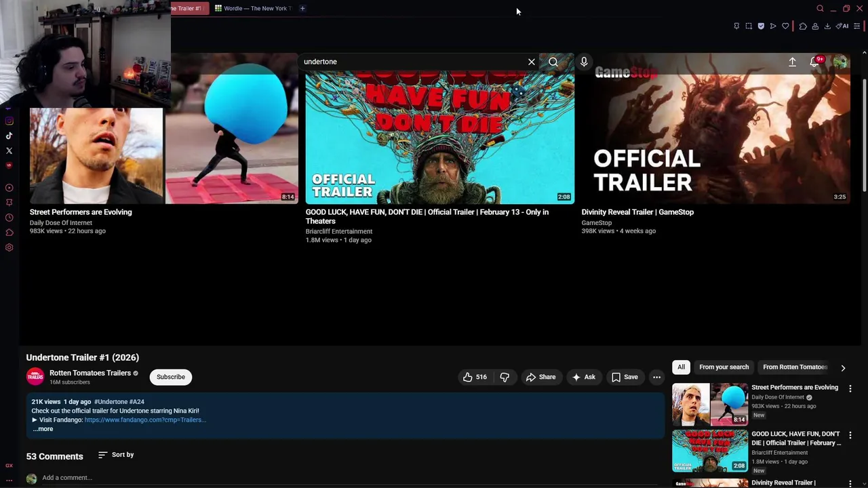Open the comments Sort by menu
Image resolution: width=868 pixels, height=488 pixels.
coord(116,455)
